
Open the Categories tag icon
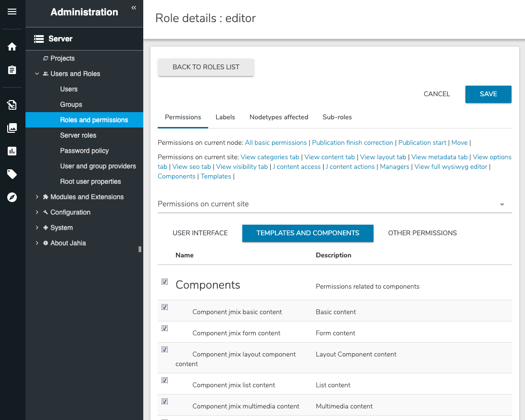click(x=12, y=174)
